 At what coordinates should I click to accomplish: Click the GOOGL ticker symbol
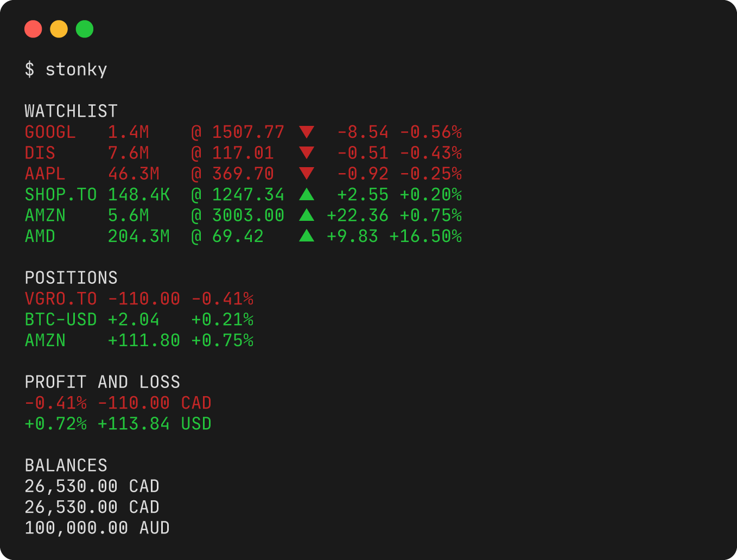[x=50, y=132]
